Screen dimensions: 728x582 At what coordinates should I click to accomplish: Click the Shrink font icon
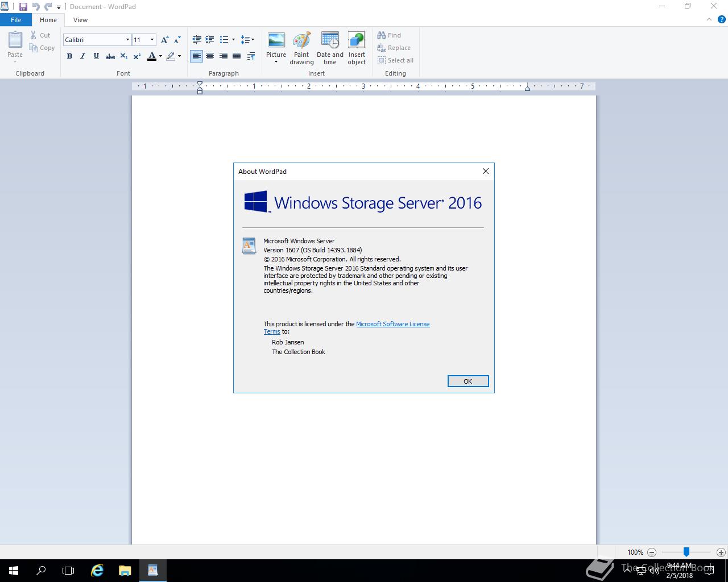[x=177, y=40]
